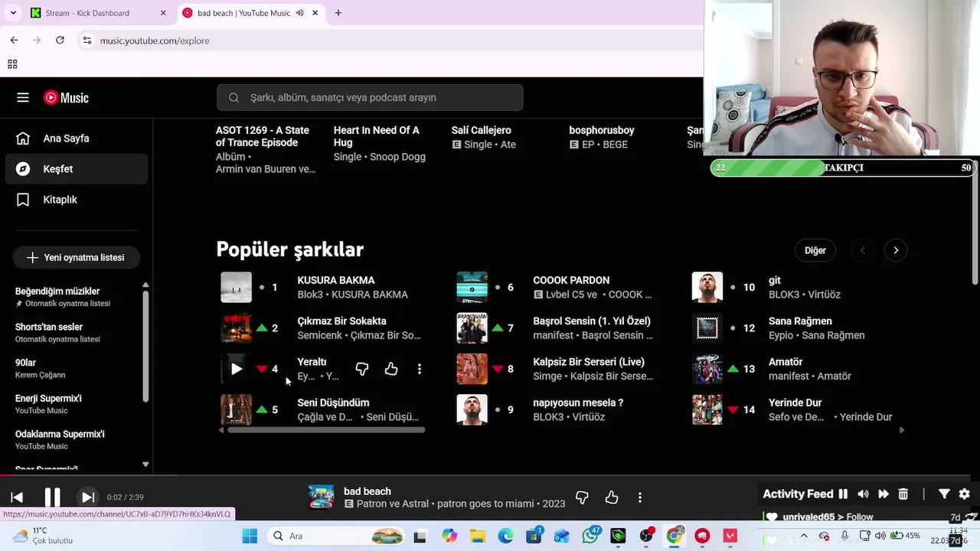Click now playing bad beach thumbnail
Image resolution: width=980 pixels, height=551 pixels.
coord(321,497)
